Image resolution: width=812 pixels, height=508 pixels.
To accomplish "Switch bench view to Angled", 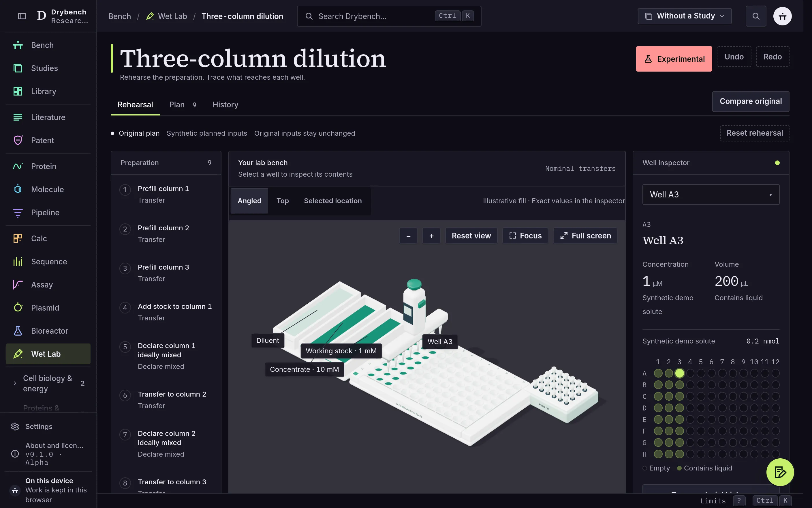I will pos(249,201).
